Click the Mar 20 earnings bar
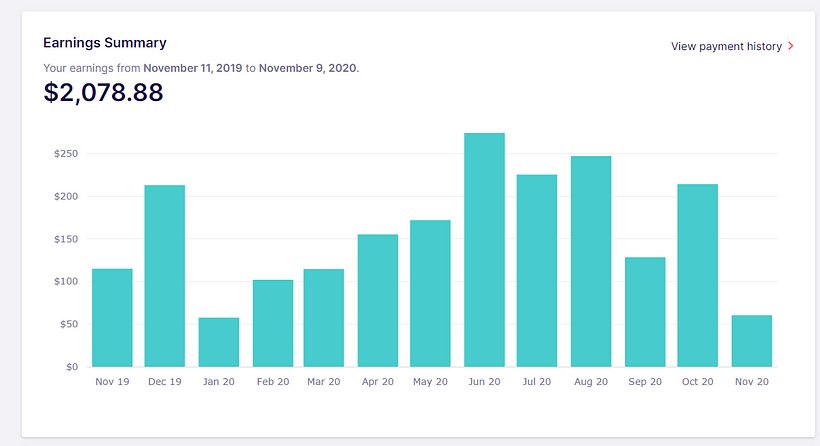The width and height of the screenshot is (820, 446). [324, 318]
